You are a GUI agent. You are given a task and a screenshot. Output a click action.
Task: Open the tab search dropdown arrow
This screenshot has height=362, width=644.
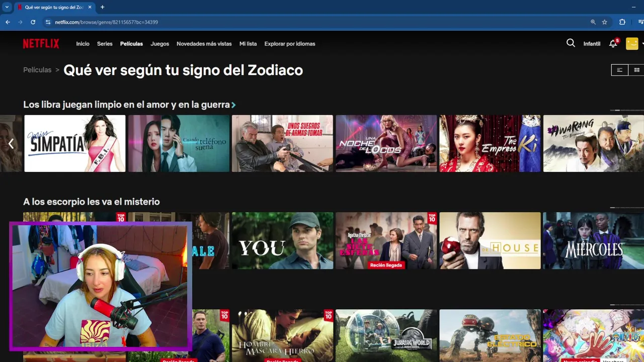coord(7,7)
